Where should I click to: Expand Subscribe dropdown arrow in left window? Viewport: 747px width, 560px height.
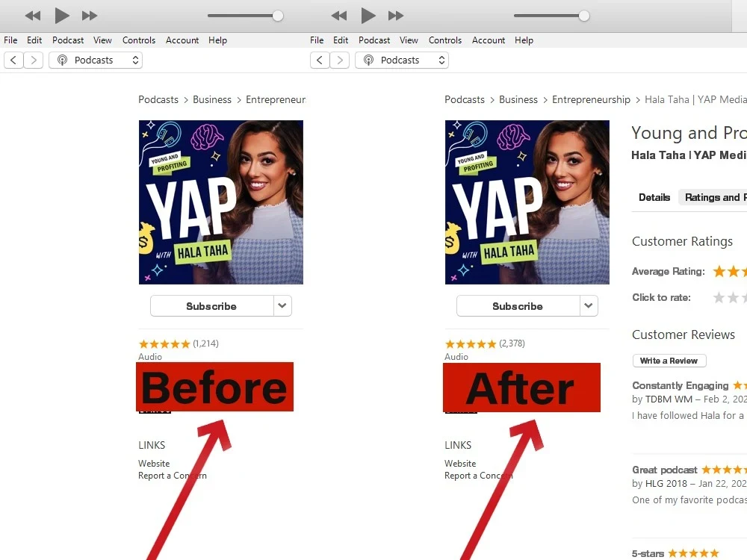pyautogui.click(x=282, y=305)
